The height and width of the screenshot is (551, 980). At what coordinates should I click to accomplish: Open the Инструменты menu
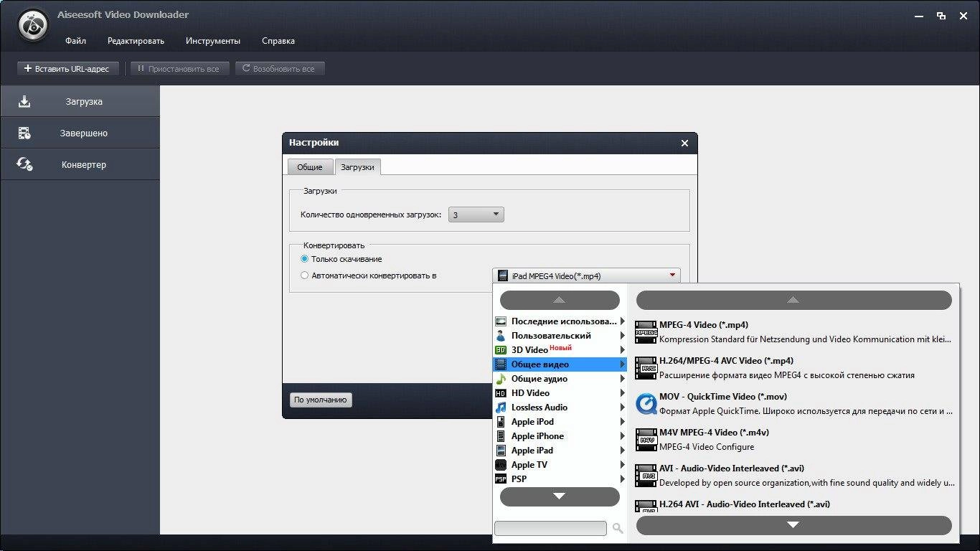(213, 41)
